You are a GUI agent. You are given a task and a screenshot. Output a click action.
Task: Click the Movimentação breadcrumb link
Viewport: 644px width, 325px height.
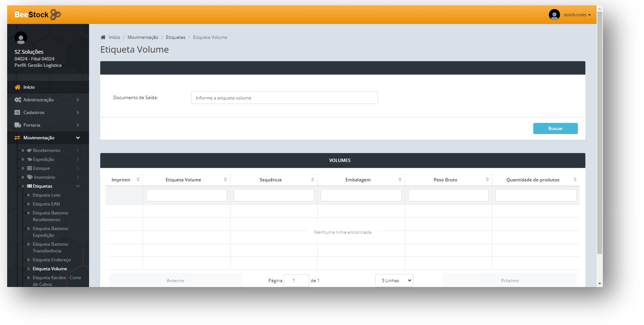coord(143,37)
